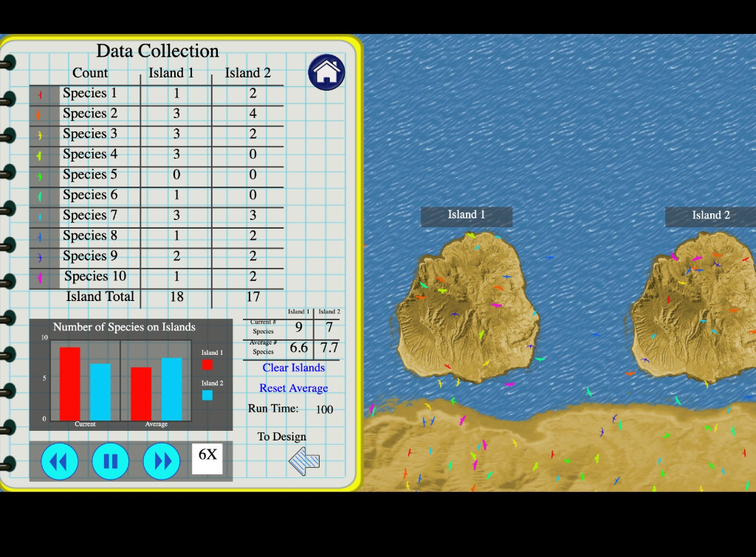Click the Clear Islands link
Screen dimensions: 756x557
293,367
